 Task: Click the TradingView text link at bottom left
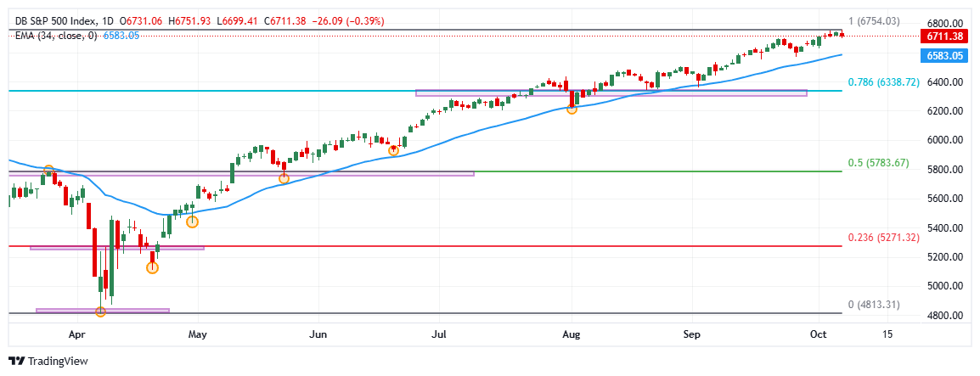58,362
